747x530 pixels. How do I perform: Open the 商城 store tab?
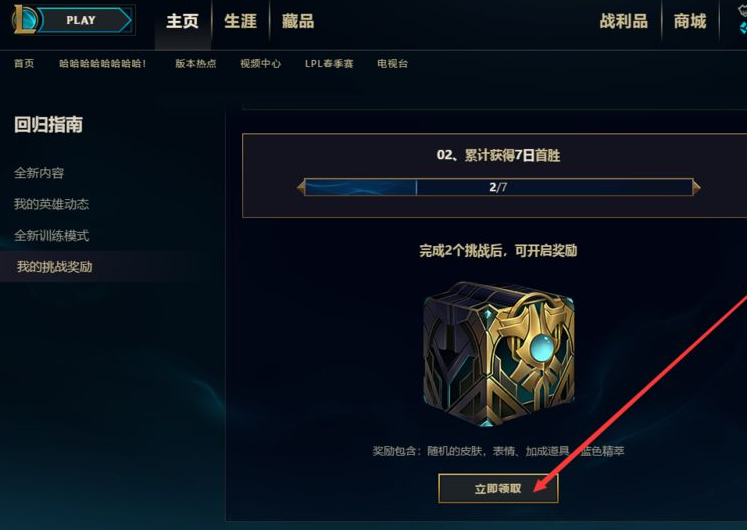(x=689, y=21)
